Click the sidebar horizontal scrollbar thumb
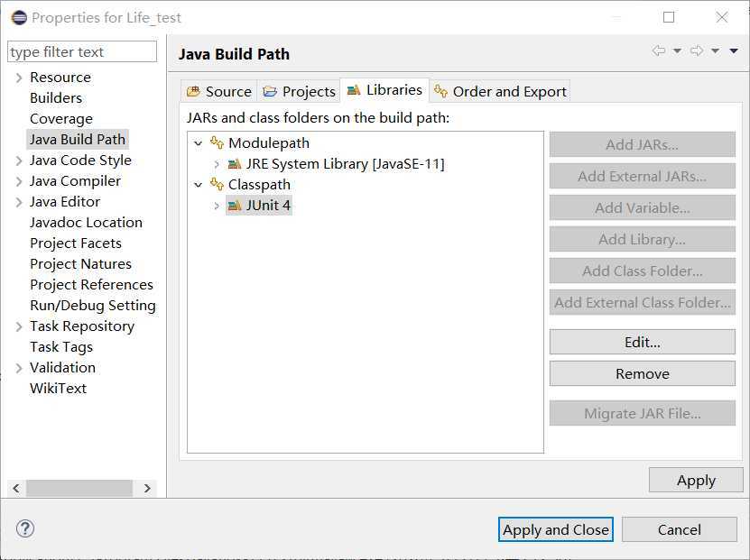The image size is (750, 560). point(79,488)
